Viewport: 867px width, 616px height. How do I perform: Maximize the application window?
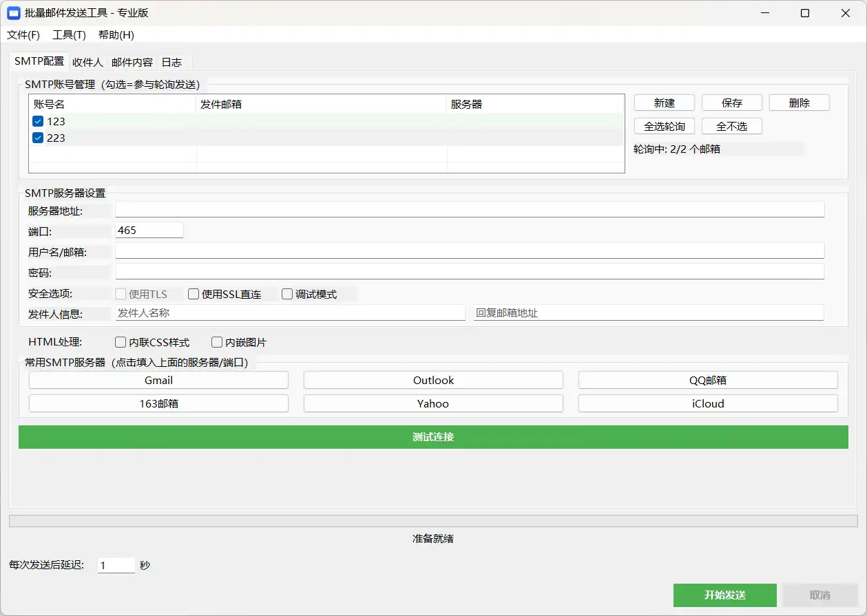point(804,13)
